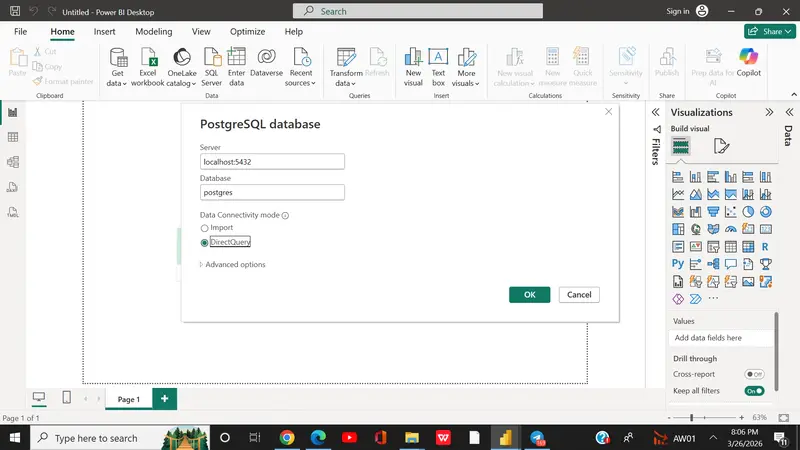
Task: Select the Python visual icon
Action: click(x=678, y=264)
